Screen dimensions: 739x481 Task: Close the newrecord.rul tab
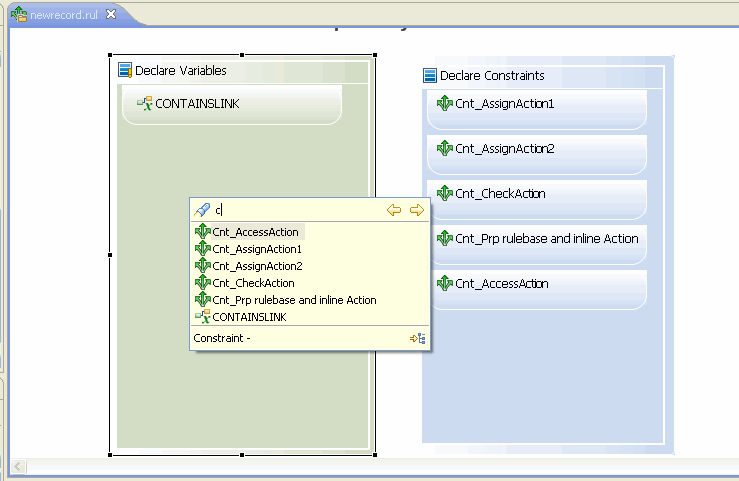click(111, 14)
